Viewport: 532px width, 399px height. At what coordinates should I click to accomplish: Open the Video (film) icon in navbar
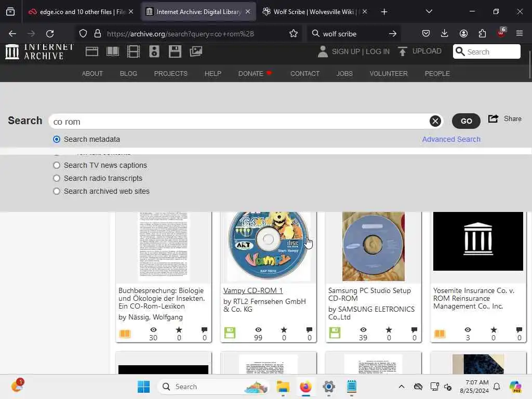coord(134,51)
